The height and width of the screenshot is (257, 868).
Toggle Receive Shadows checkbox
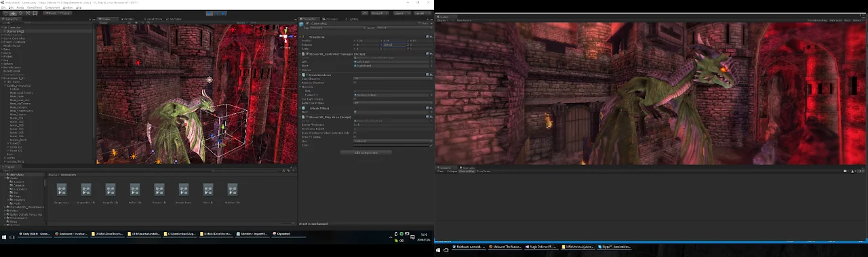tap(355, 82)
